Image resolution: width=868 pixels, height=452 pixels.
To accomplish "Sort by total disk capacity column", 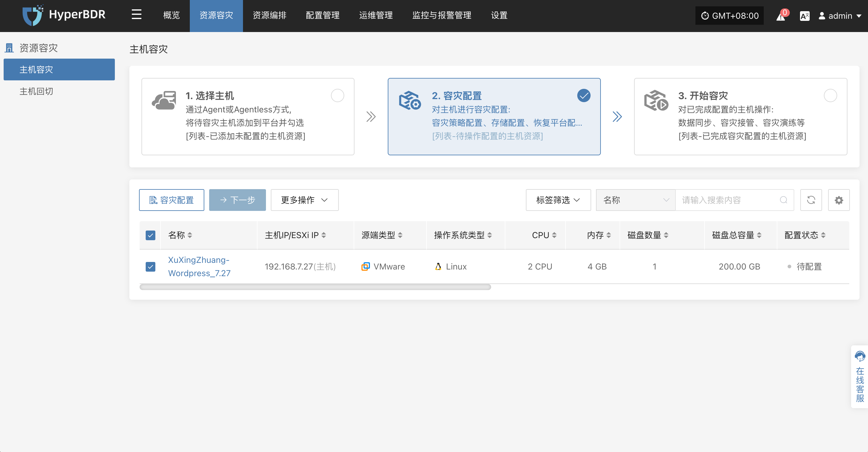I will point(759,235).
